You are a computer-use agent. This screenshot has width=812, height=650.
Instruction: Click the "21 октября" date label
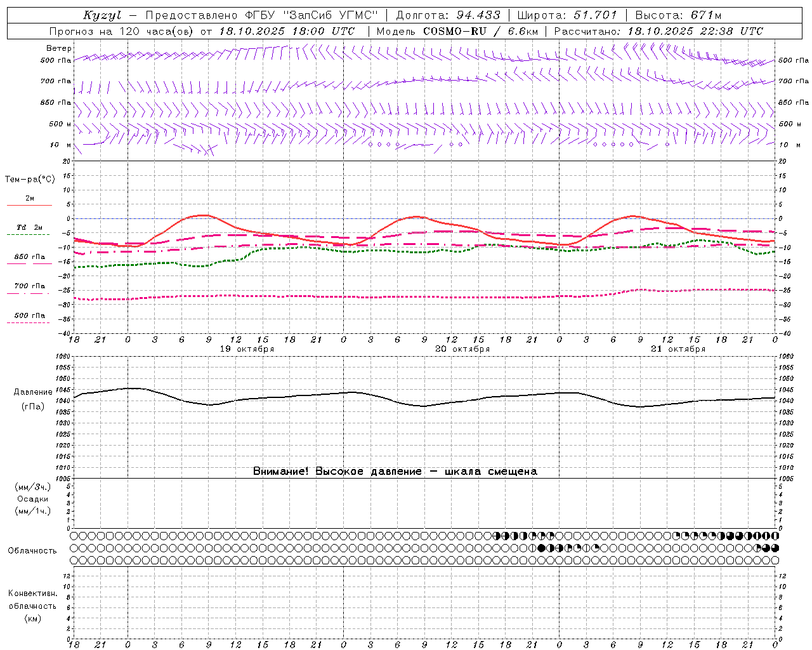(x=678, y=349)
